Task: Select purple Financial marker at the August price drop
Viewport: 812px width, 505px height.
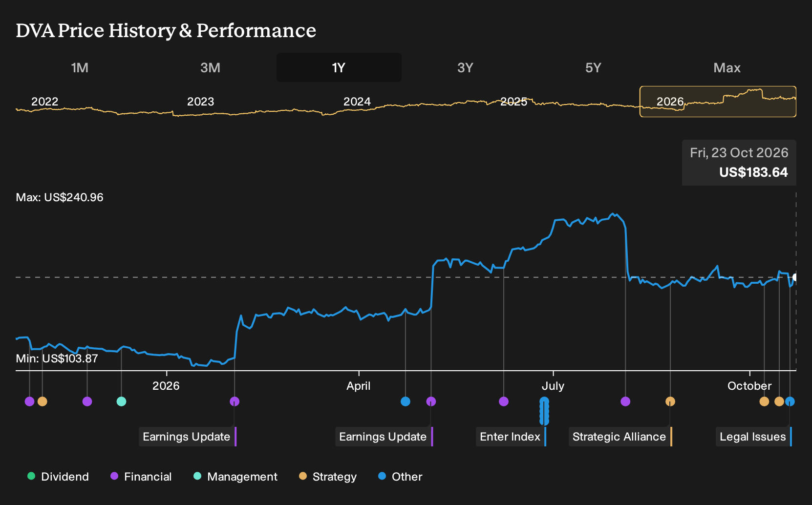Action: click(625, 401)
